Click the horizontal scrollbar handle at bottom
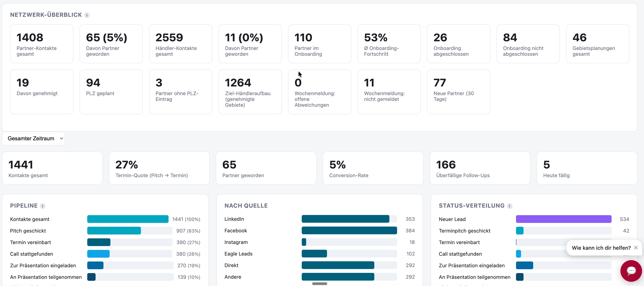644x286 pixels. (x=319, y=283)
